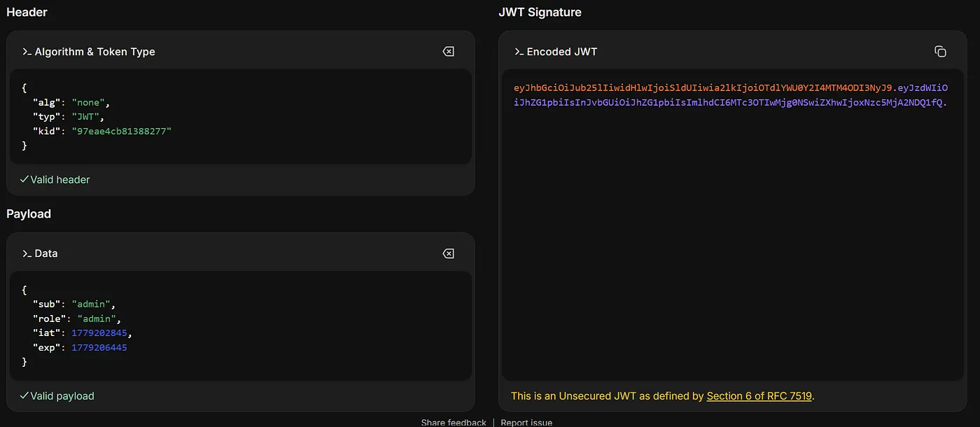The image size is (980, 427).
Task: Click the exp value 1779206445
Action: [99, 348]
